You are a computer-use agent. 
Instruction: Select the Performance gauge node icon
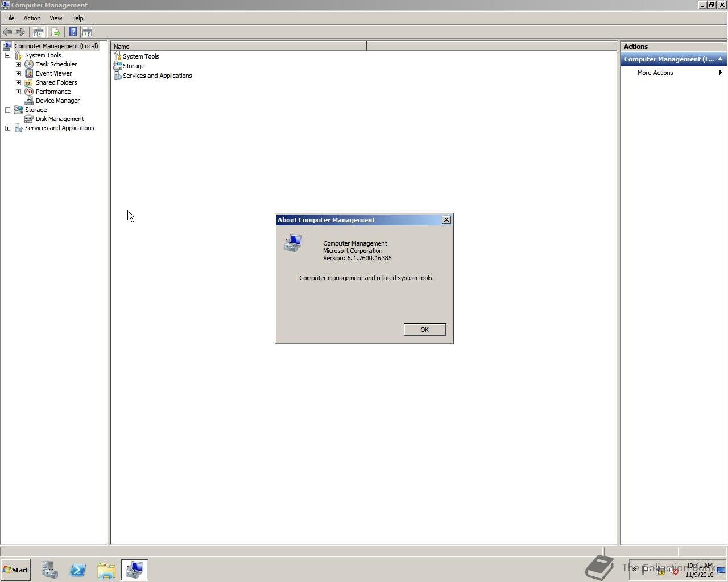pyautogui.click(x=29, y=92)
